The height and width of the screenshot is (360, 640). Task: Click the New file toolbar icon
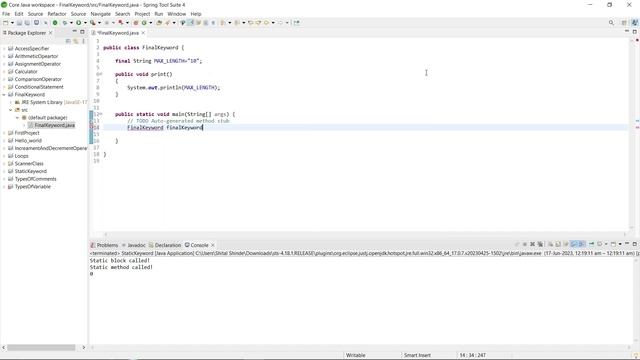pos(6,23)
